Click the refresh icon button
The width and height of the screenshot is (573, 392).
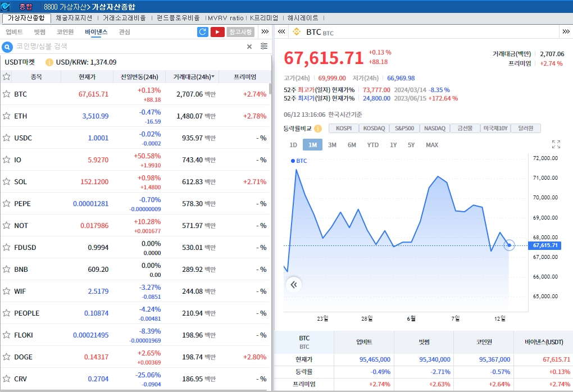coord(202,32)
